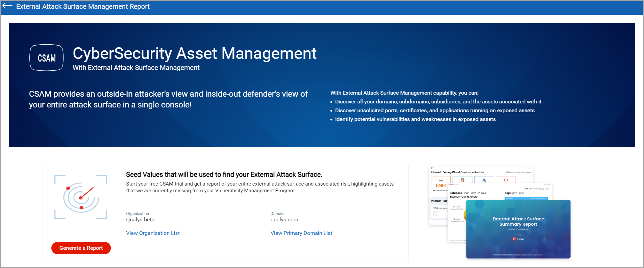Viewport: 644px width, 268px height.
Task: Click the Domain field label
Action: tap(277, 214)
